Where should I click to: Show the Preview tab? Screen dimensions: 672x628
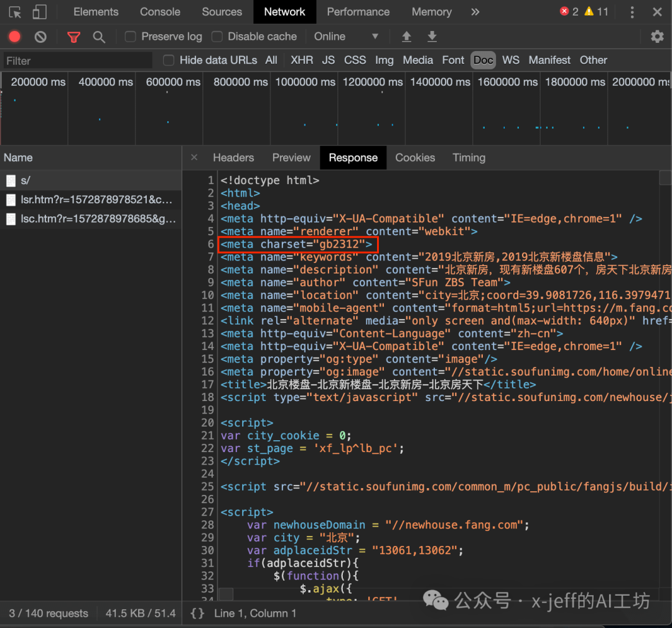pyautogui.click(x=291, y=158)
